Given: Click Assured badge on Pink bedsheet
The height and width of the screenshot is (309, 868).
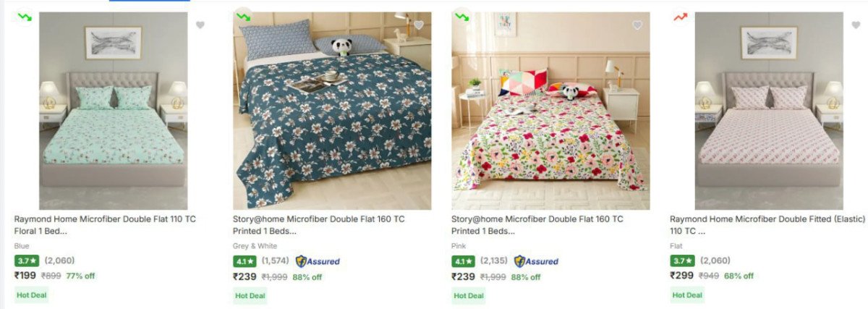Looking at the screenshot, I should point(536,261).
